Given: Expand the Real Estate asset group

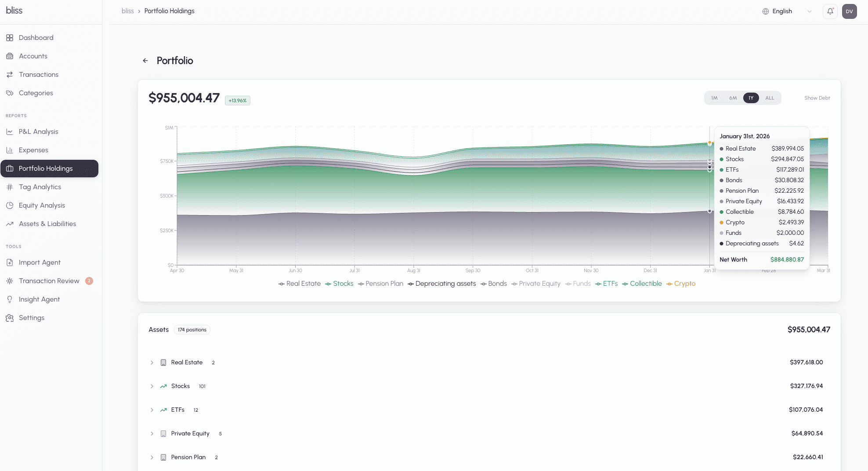Looking at the screenshot, I should [152, 363].
